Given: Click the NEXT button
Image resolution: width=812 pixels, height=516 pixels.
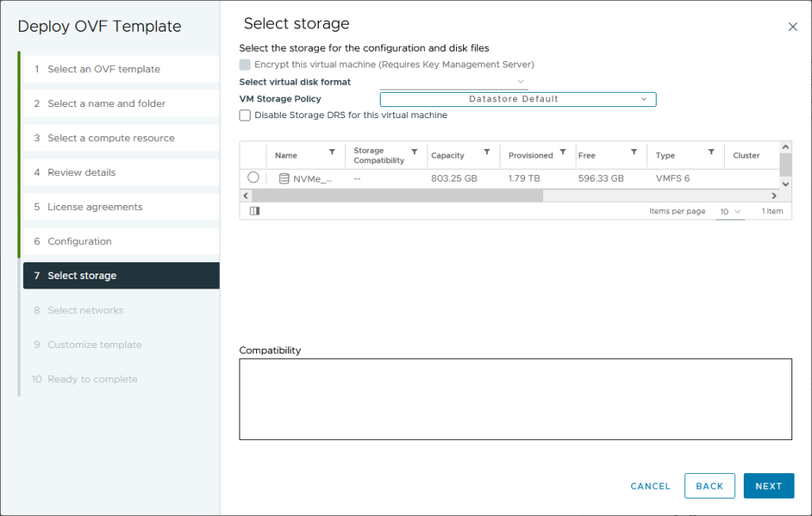Looking at the screenshot, I should 768,486.
